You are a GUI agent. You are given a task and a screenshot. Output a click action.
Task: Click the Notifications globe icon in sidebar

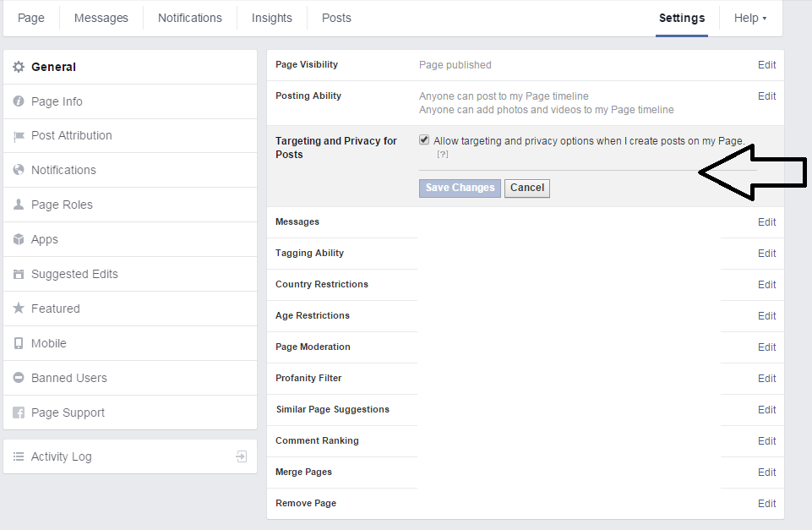point(19,170)
